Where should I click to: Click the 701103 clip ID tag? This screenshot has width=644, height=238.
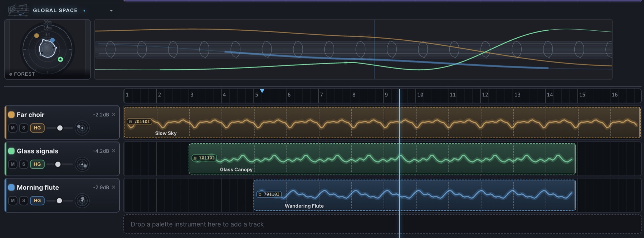click(x=269, y=194)
